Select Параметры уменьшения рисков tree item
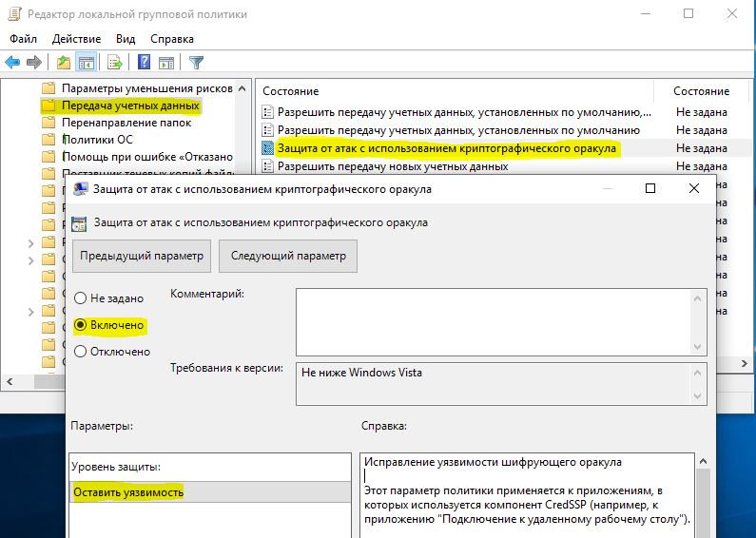 pyautogui.click(x=147, y=88)
